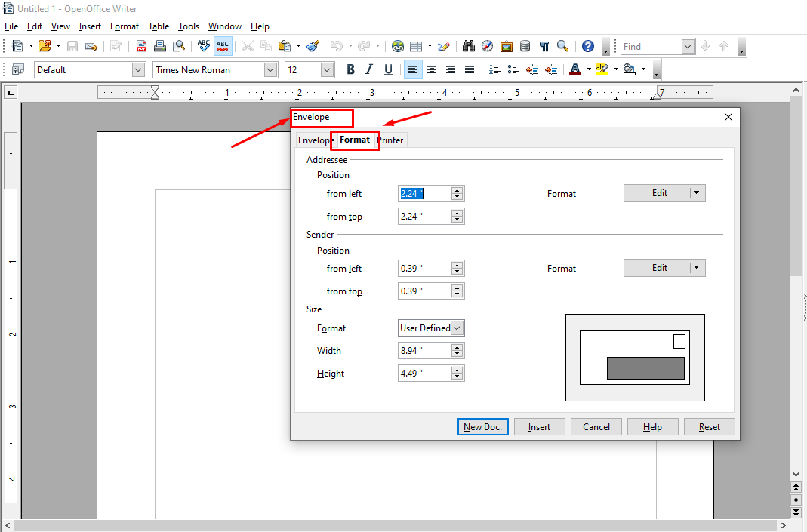Viewport: 807px width, 532px height.
Task: Open the Size Format dropdown
Action: 457,328
